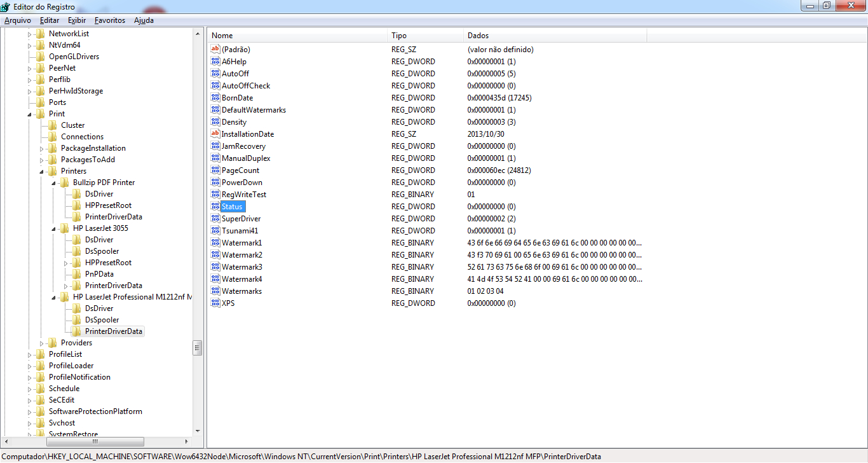The width and height of the screenshot is (868, 463).
Task: Click the binary icon beside RegWriteTest
Action: click(215, 194)
